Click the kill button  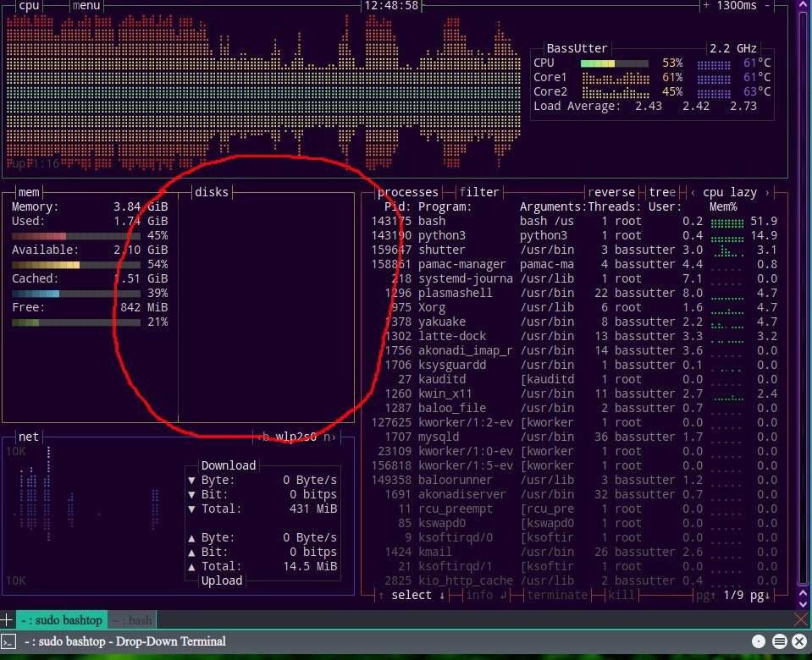[621, 596]
